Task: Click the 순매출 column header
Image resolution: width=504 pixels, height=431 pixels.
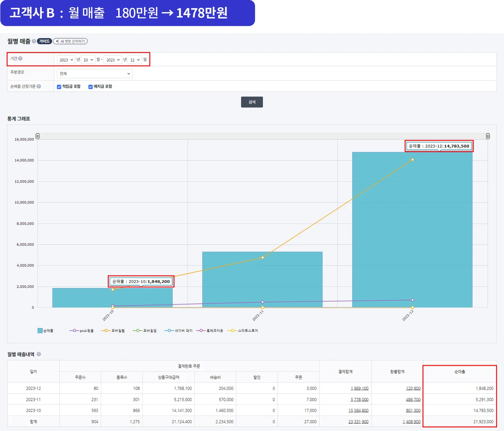Action: click(x=460, y=371)
